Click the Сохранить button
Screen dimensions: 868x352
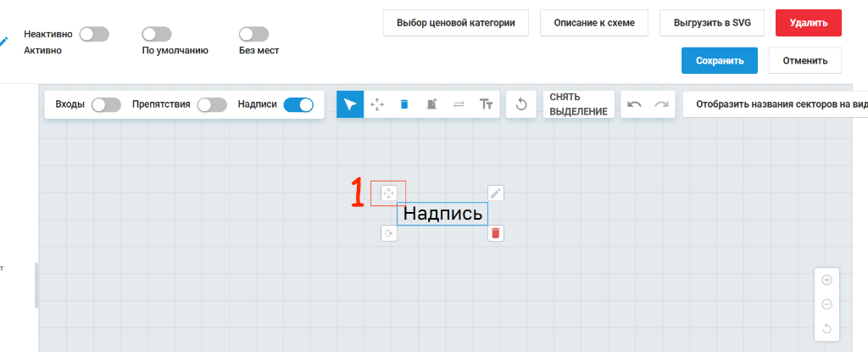tap(719, 60)
